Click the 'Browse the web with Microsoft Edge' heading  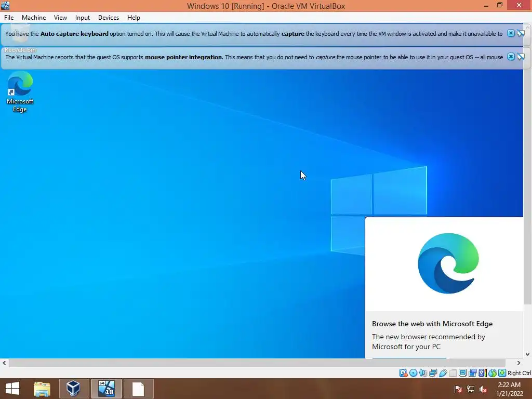[432, 324]
